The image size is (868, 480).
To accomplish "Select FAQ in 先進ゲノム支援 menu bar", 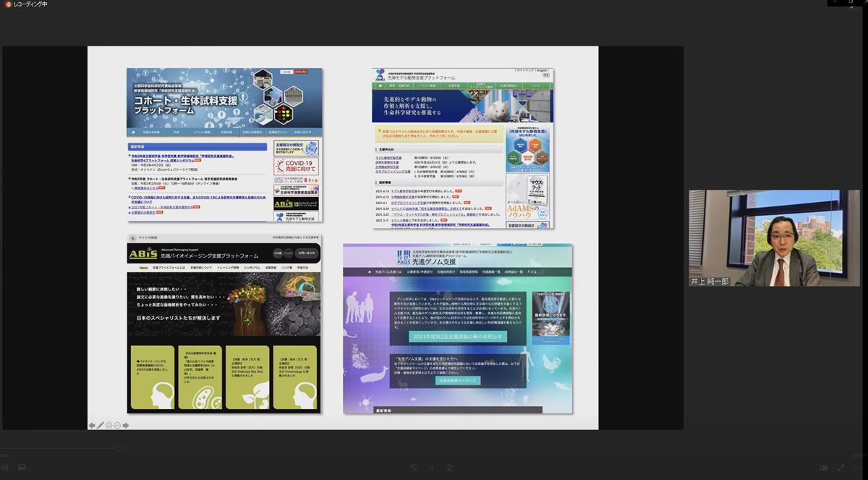I will pos(532,272).
